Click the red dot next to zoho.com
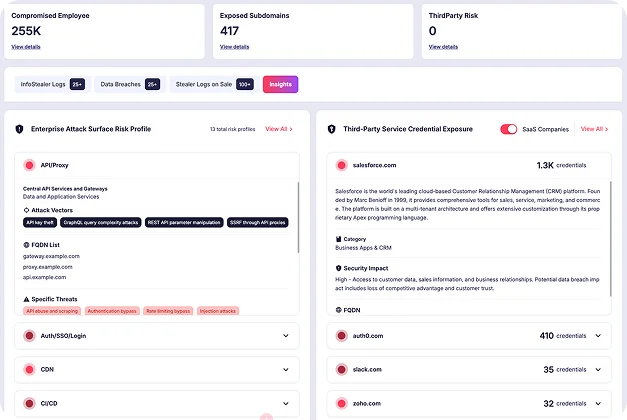 [341, 403]
